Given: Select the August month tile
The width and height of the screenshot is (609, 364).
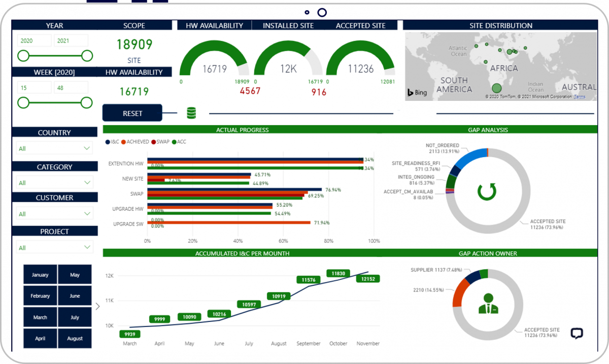Looking at the screenshot, I should pos(75,338).
